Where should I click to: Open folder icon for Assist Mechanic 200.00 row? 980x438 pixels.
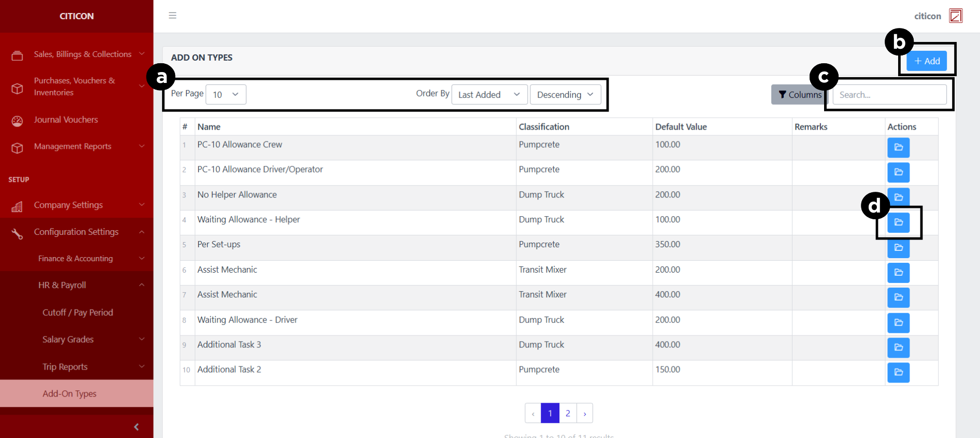coord(898,273)
